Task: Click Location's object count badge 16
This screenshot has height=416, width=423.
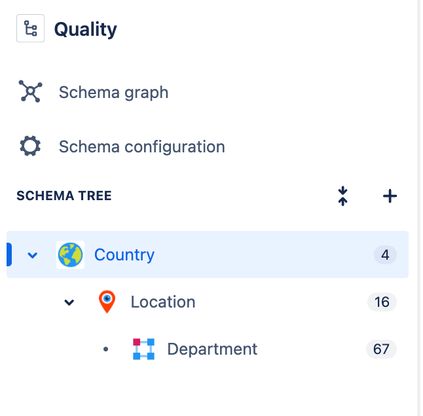Action: (x=382, y=302)
